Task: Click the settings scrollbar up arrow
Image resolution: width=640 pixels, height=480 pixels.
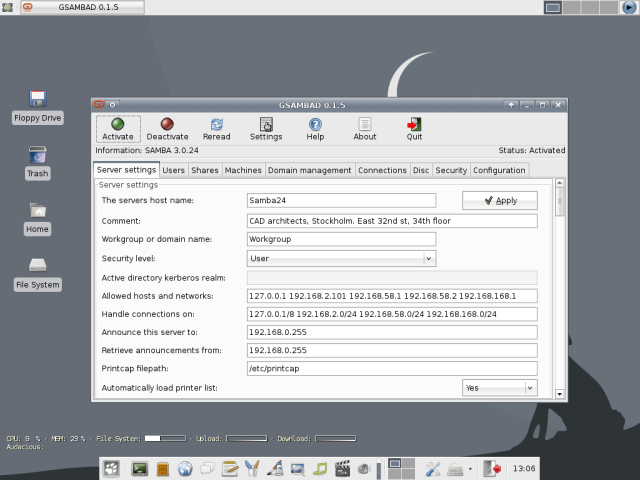Action: [559, 182]
